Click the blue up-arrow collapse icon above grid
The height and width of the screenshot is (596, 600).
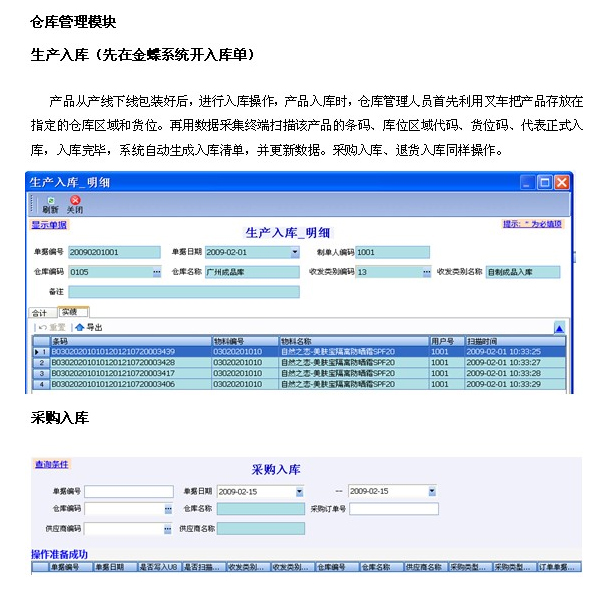[559, 328]
